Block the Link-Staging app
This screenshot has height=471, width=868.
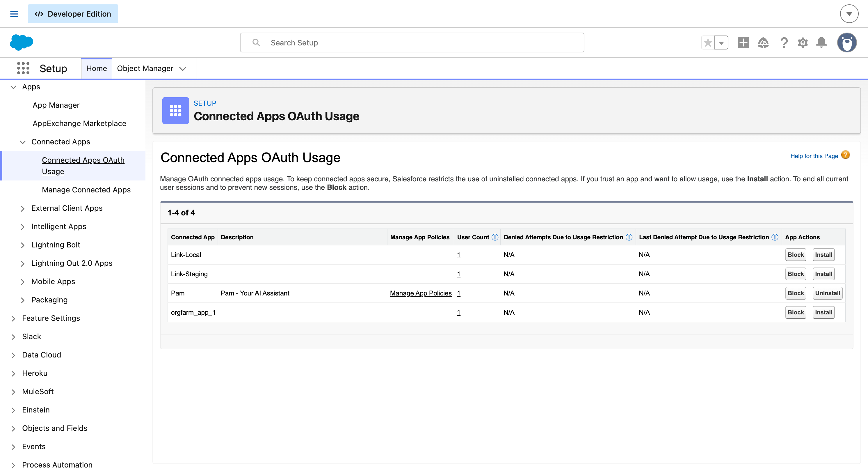tap(796, 274)
